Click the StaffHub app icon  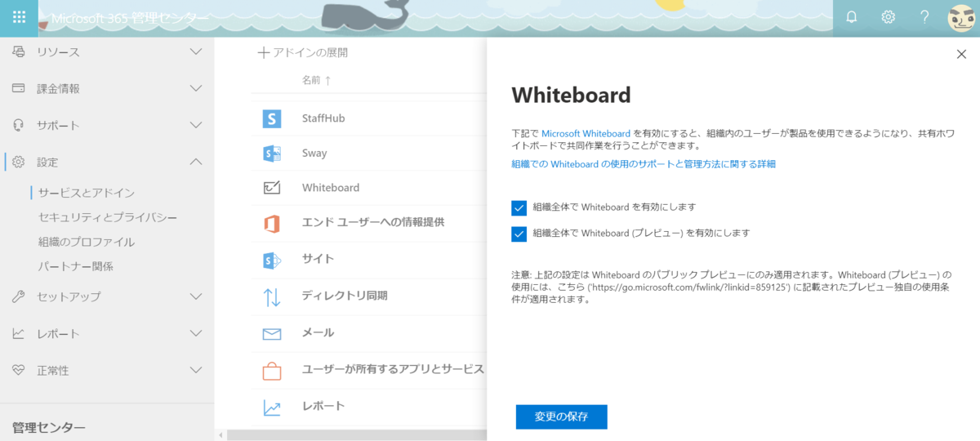[272, 118]
